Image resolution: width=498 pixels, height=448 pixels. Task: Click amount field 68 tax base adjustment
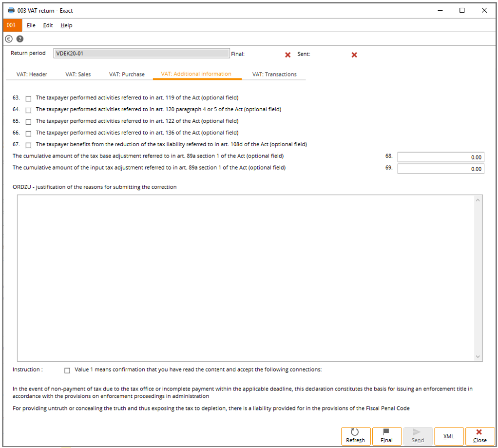(x=441, y=157)
